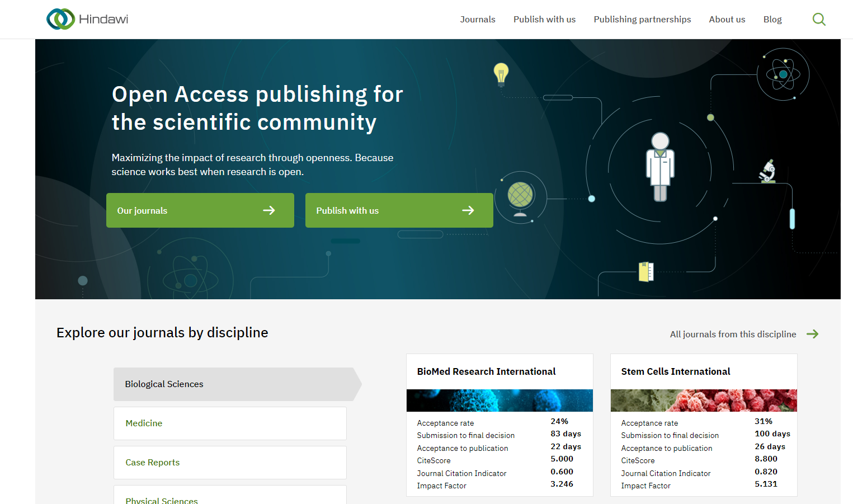The width and height of the screenshot is (853, 504).
Task: Click the microscope illustration in the banner
Action: [767, 171]
